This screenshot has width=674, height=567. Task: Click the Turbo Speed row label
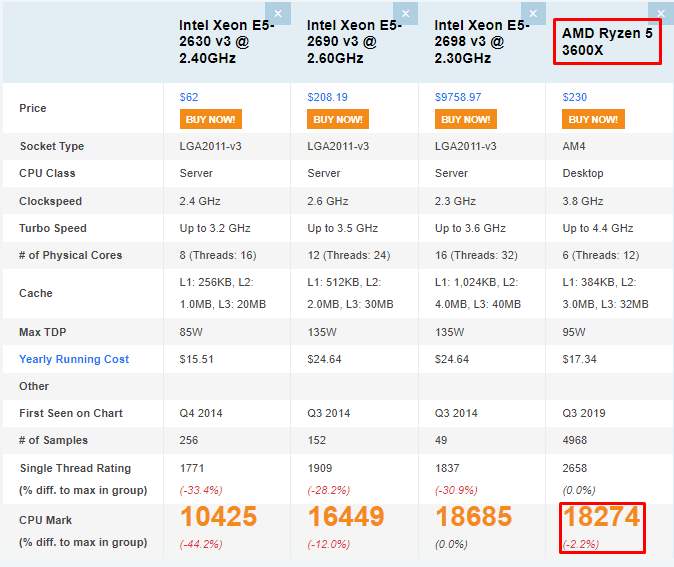pos(53,228)
